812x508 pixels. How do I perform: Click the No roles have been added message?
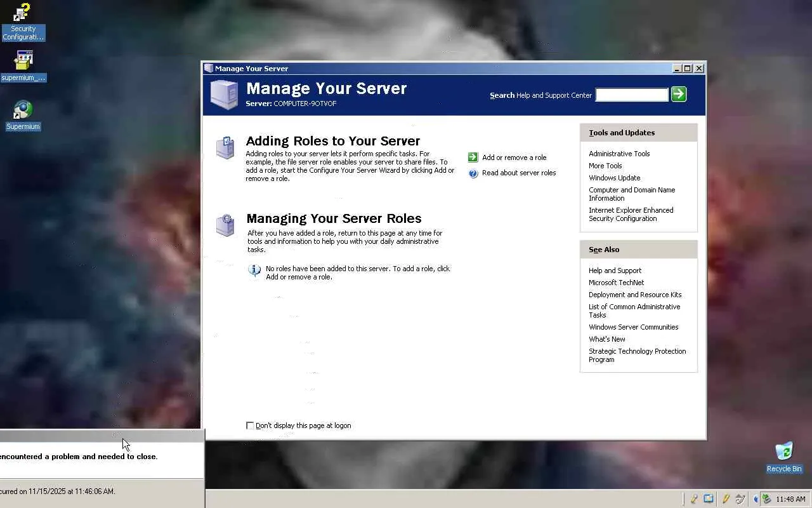pyautogui.click(x=358, y=273)
